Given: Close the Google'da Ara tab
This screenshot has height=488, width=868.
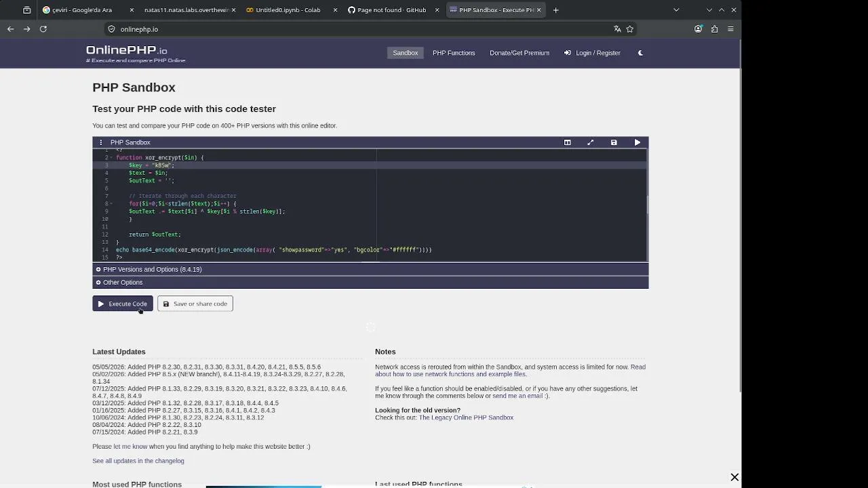Looking at the screenshot, I should [132, 10].
